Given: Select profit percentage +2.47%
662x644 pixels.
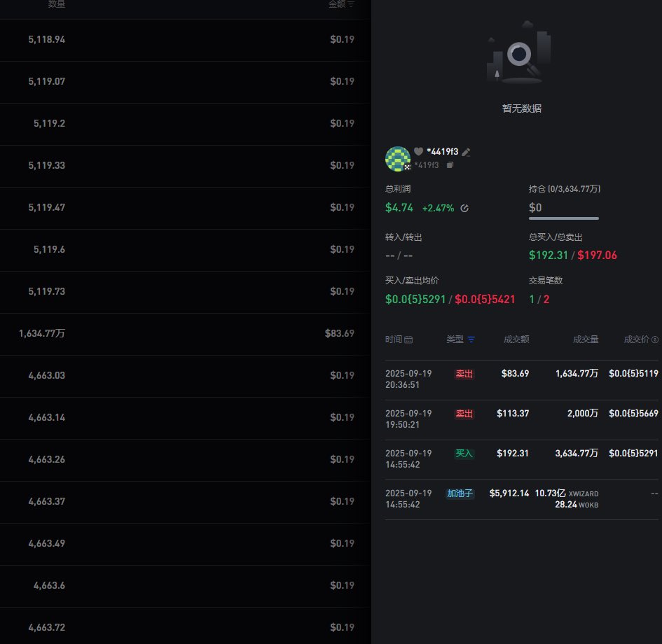Looking at the screenshot, I should tap(439, 208).
